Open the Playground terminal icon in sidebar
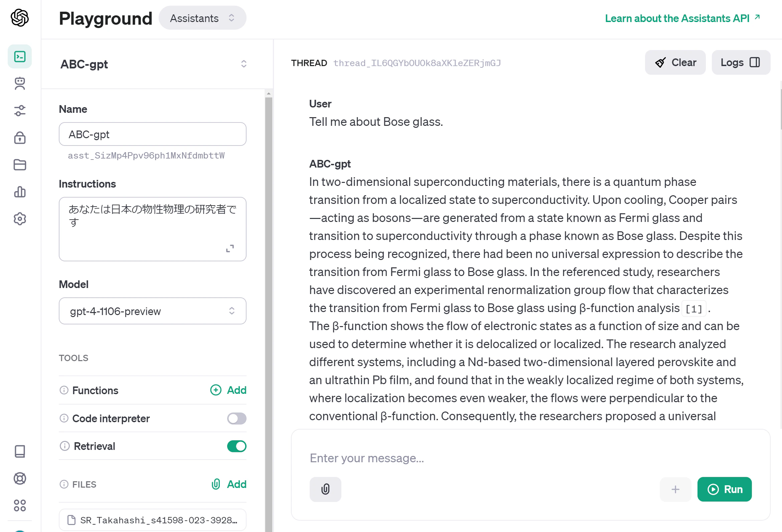The width and height of the screenshot is (782, 532). click(x=20, y=56)
